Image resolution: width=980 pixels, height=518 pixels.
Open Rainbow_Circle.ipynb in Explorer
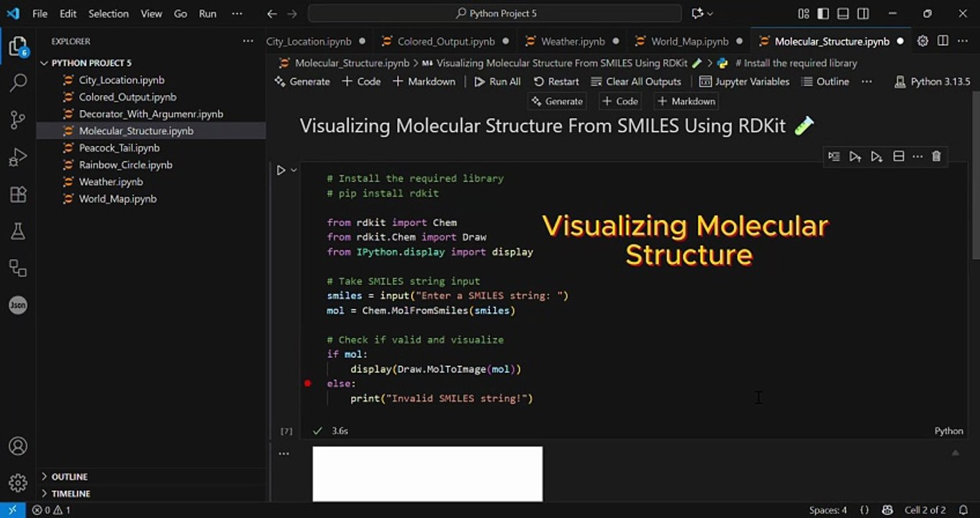[x=125, y=165]
